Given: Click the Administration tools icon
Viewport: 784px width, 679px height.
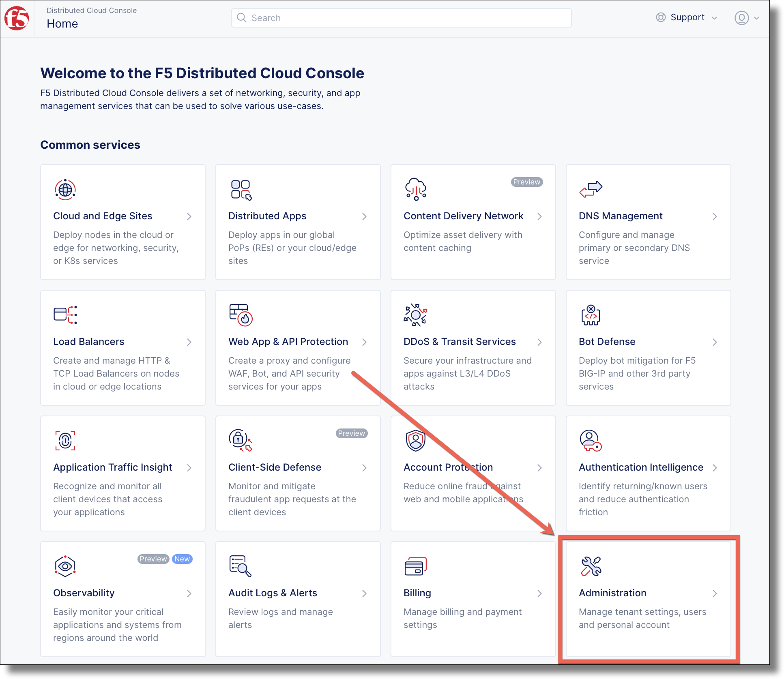Looking at the screenshot, I should pyautogui.click(x=591, y=566).
